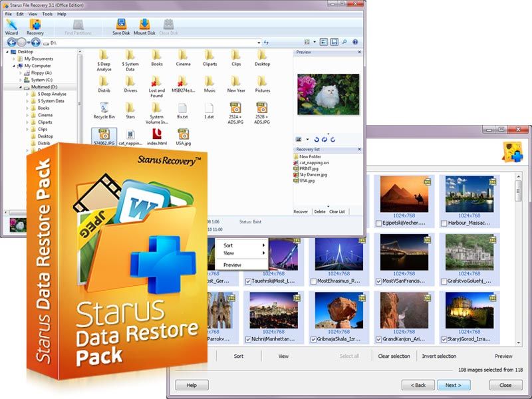The width and height of the screenshot is (532, 399).
Task: Open the Edit menu
Action: click(20, 14)
